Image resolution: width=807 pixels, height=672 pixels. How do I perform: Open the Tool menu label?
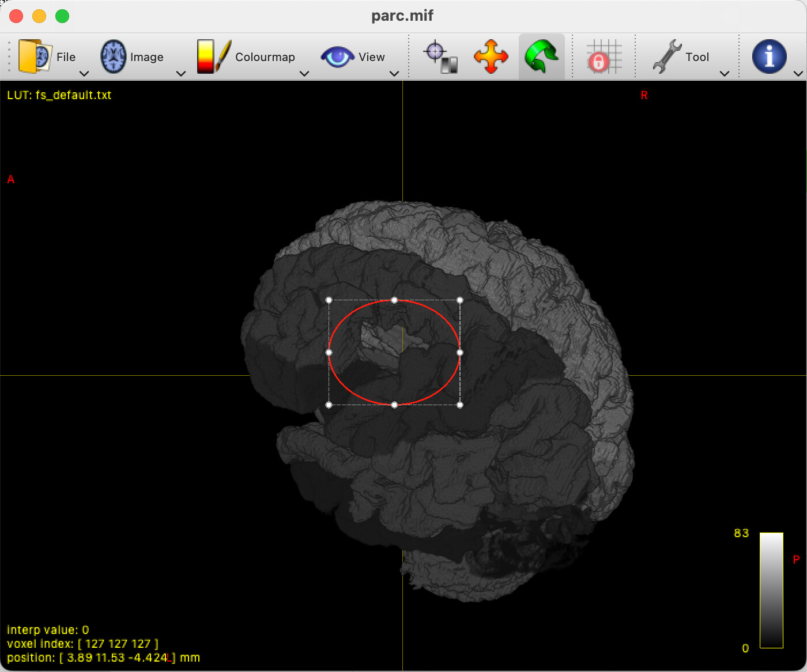pyautogui.click(x=697, y=57)
